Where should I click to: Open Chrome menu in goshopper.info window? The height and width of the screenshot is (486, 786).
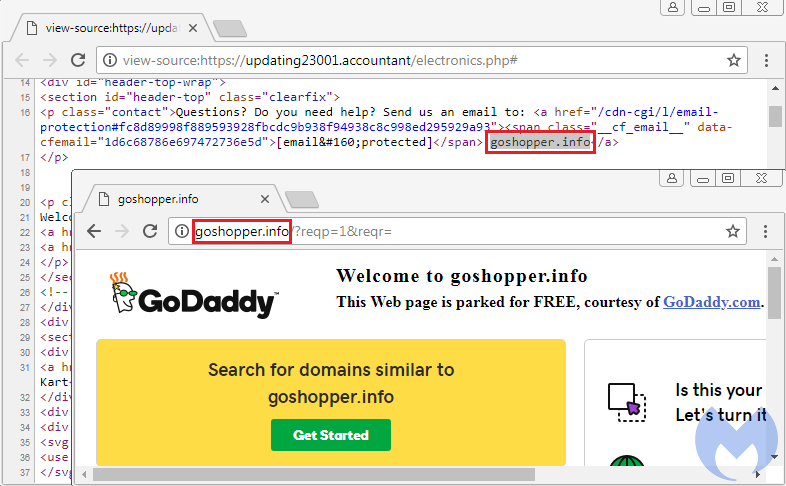tap(765, 231)
